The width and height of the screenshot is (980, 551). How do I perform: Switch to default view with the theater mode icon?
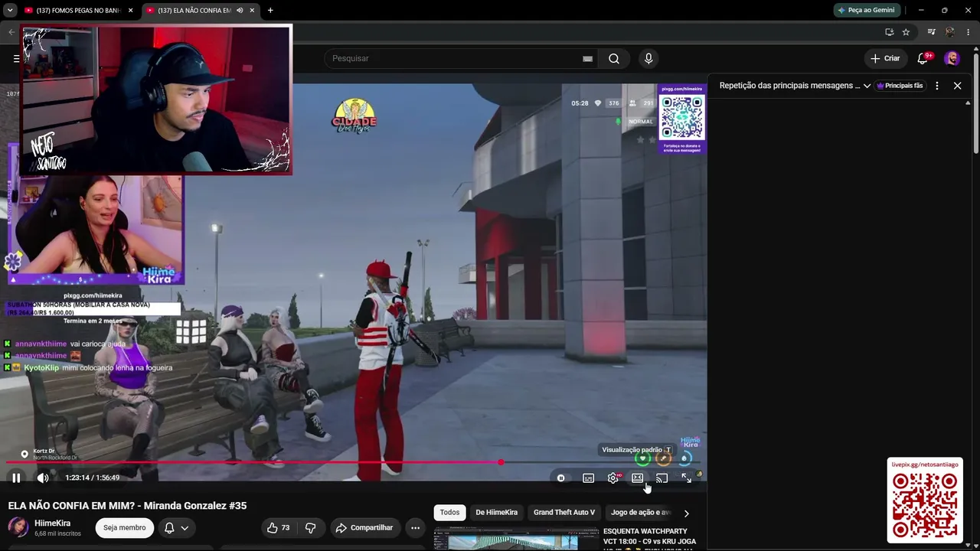pos(637,478)
